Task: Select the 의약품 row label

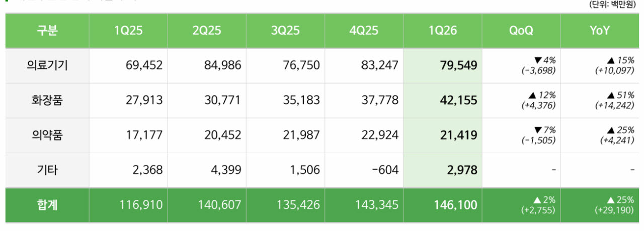Action: click(x=47, y=135)
